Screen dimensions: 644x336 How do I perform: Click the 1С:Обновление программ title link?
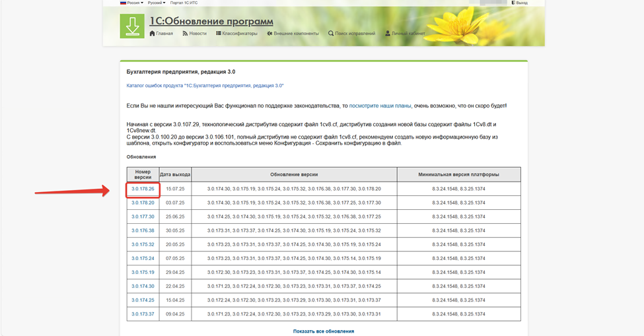point(211,21)
